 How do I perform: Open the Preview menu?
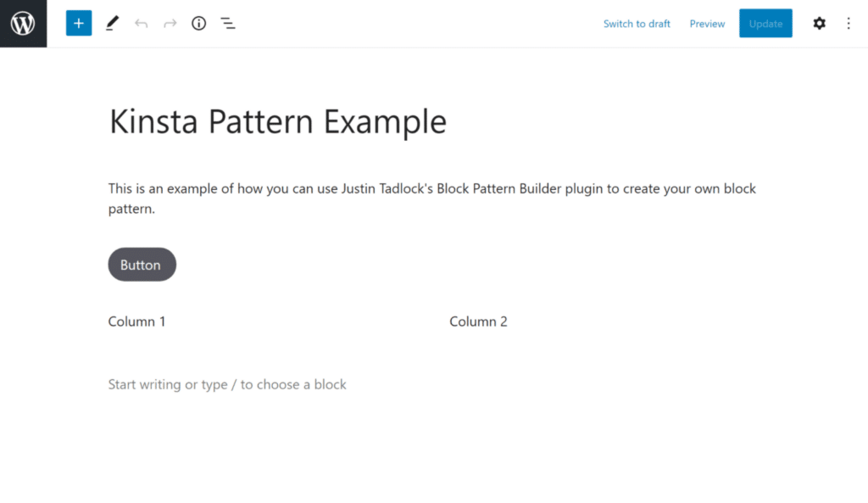tap(706, 23)
